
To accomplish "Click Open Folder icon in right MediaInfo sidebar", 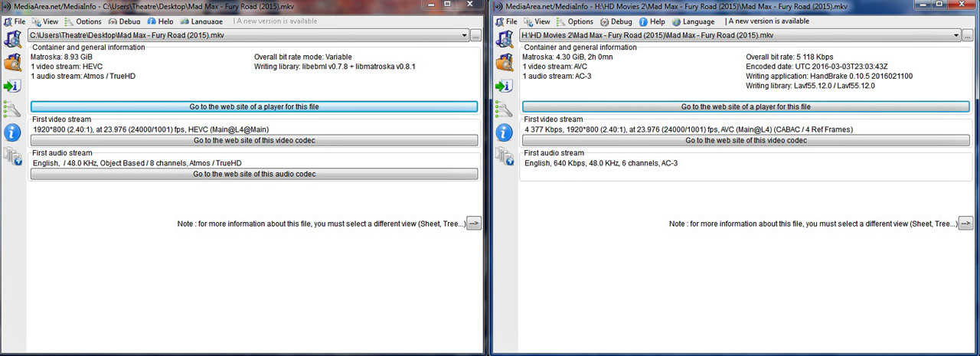I will (x=504, y=63).
